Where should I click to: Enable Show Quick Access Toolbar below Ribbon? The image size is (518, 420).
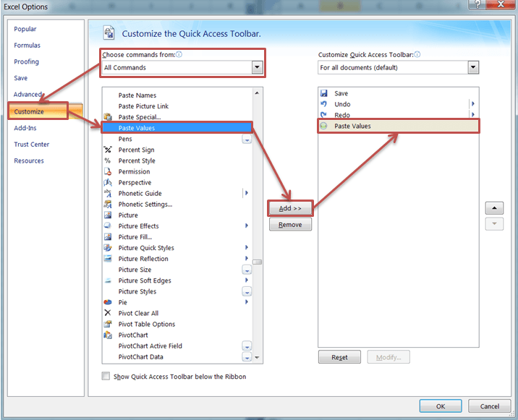(106, 376)
